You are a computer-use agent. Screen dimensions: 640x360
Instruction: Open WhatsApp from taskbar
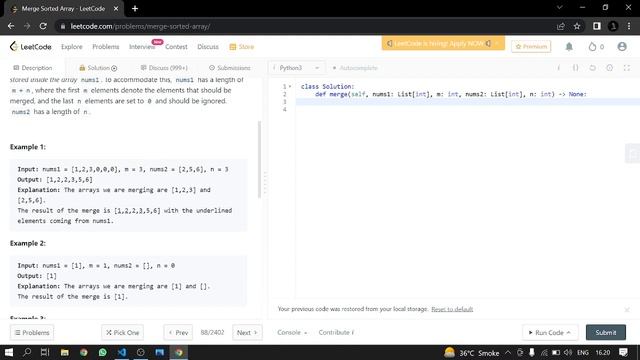click(x=102, y=352)
